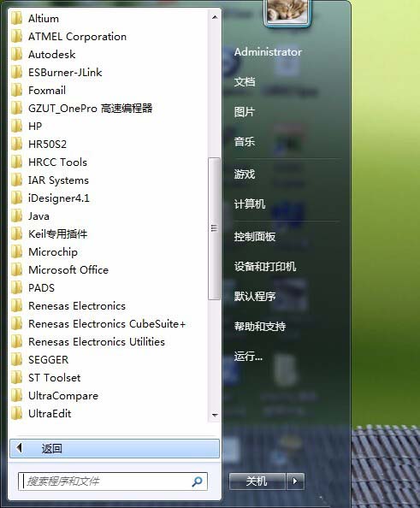Click the Autodesk folder icon
420x508 pixels.
tap(16, 55)
